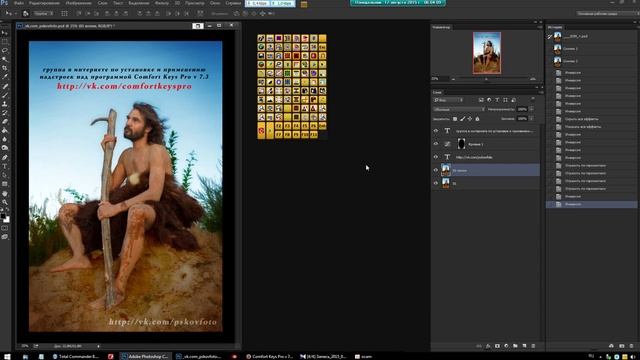Select the Crop tool
640x360 pixels.
click(5, 68)
